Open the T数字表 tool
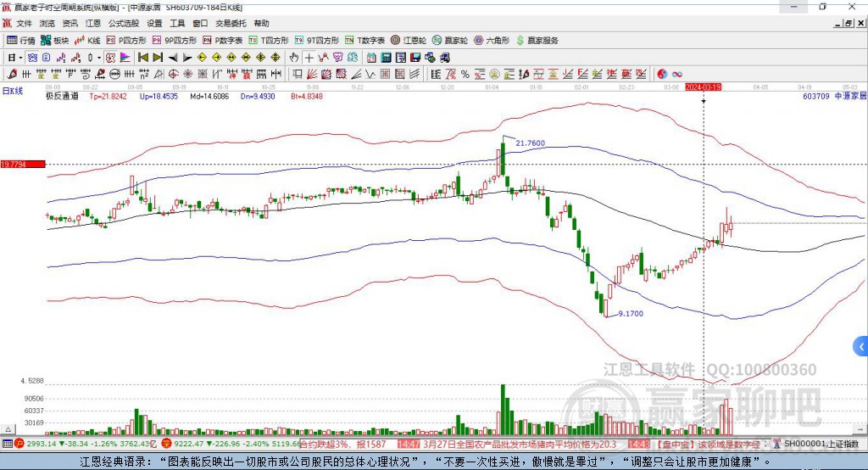Screen dimensions: 868x470 364,41
